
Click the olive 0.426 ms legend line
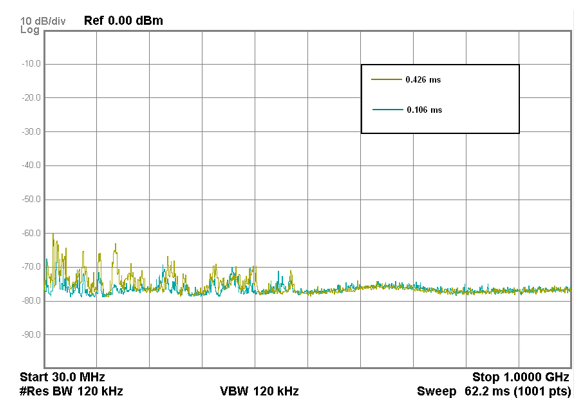(386, 80)
